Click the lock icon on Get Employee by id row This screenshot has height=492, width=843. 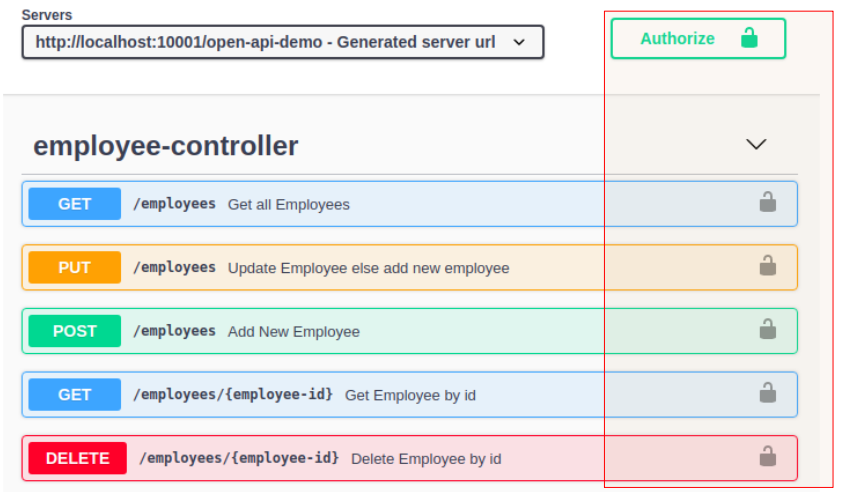point(767,393)
